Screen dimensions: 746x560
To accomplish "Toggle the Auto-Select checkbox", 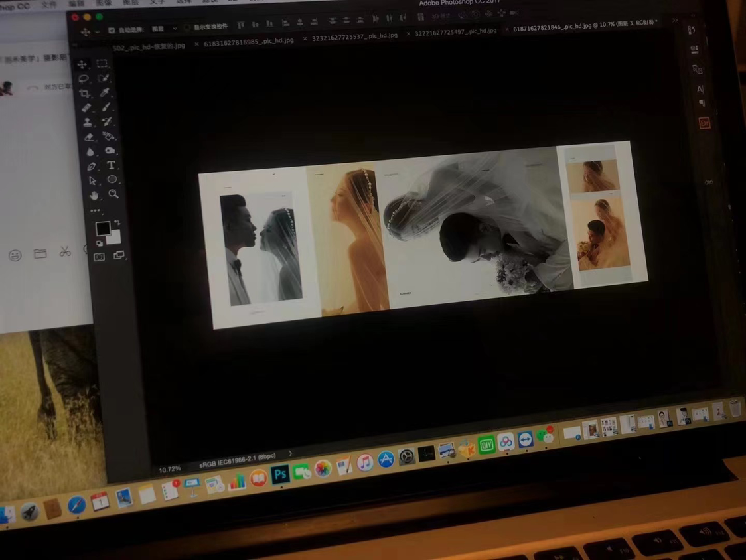I will [112, 31].
